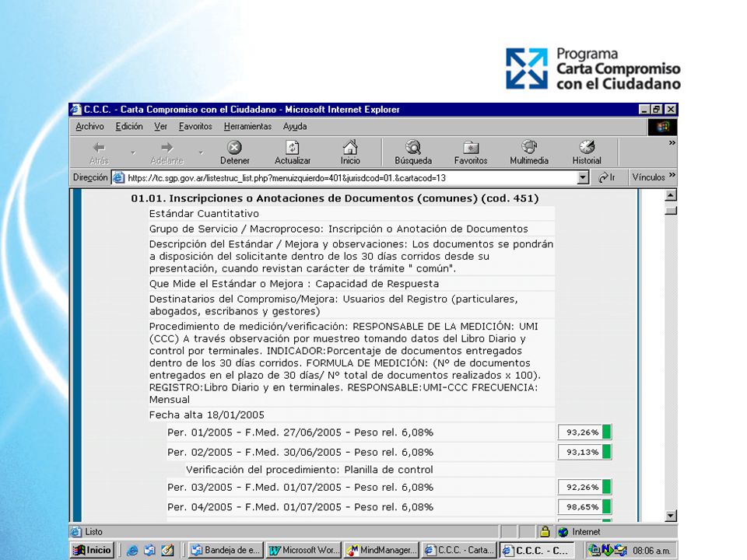Click the Outlook Express quick launch icon
Screen dimensions: 747x560
coord(149,551)
